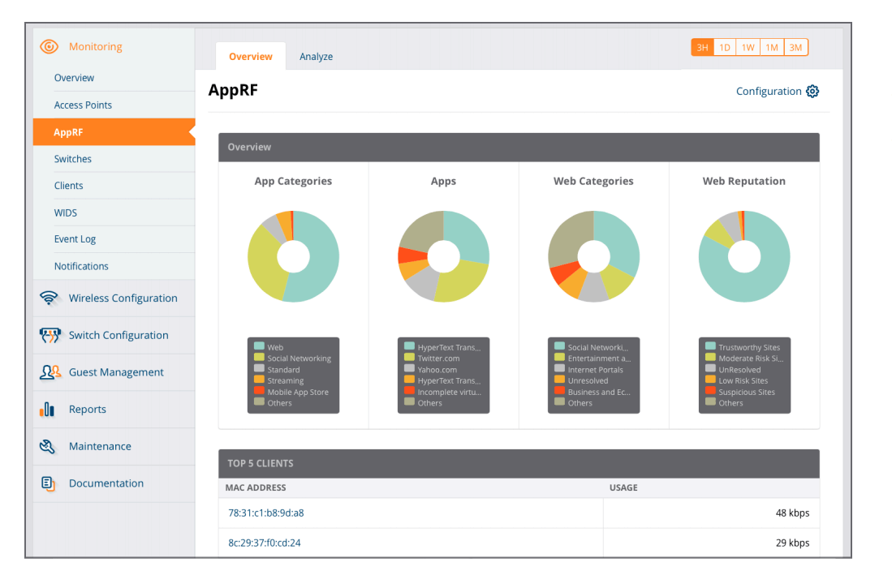Image resolution: width=892 pixels, height=588 pixels.
Task: Open client 8c:29:37:f0:cd:24 link
Action: pos(265,543)
